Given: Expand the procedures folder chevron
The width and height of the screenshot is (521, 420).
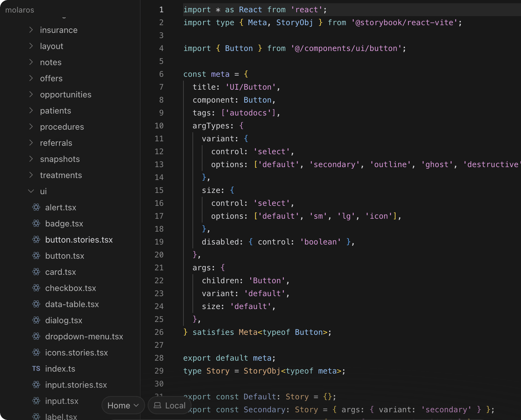Looking at the screenshot, I should [31, 126].
